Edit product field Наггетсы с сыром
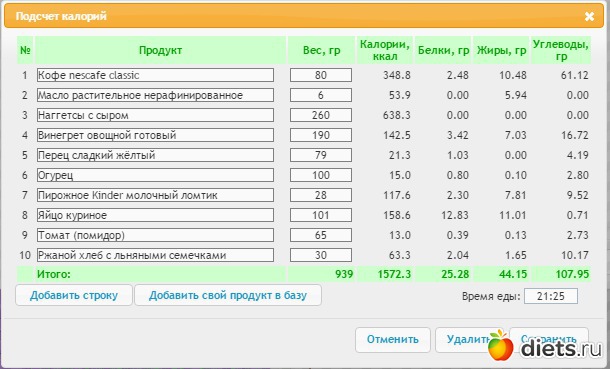Screen dimensions: 610x369 click(x=155, y=115)
